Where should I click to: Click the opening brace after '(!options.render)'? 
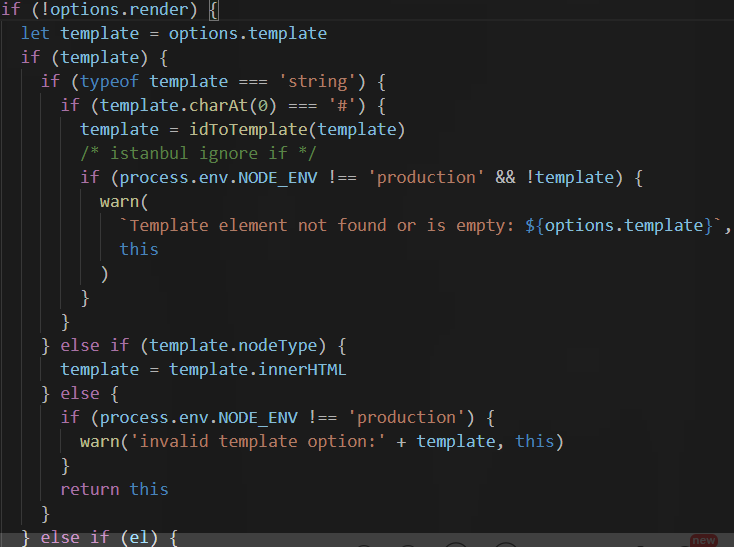pos(213,10)
